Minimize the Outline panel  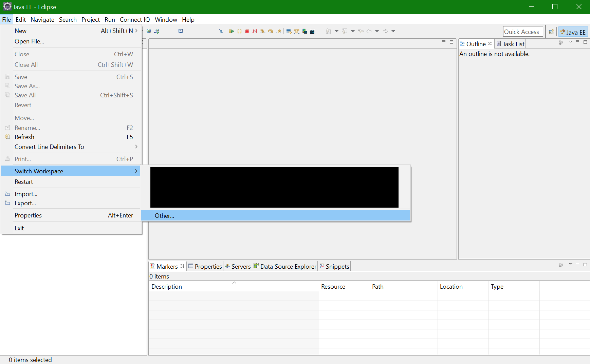577,41
